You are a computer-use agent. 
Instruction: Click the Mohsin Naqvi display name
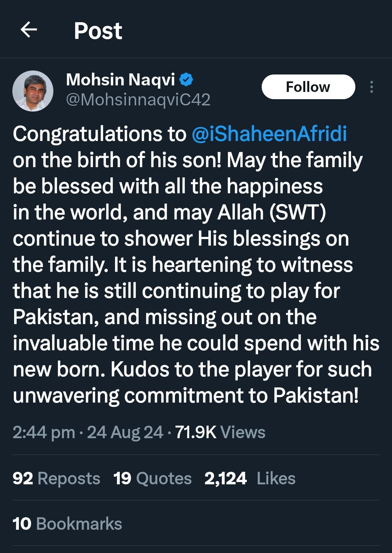[121, 80]
